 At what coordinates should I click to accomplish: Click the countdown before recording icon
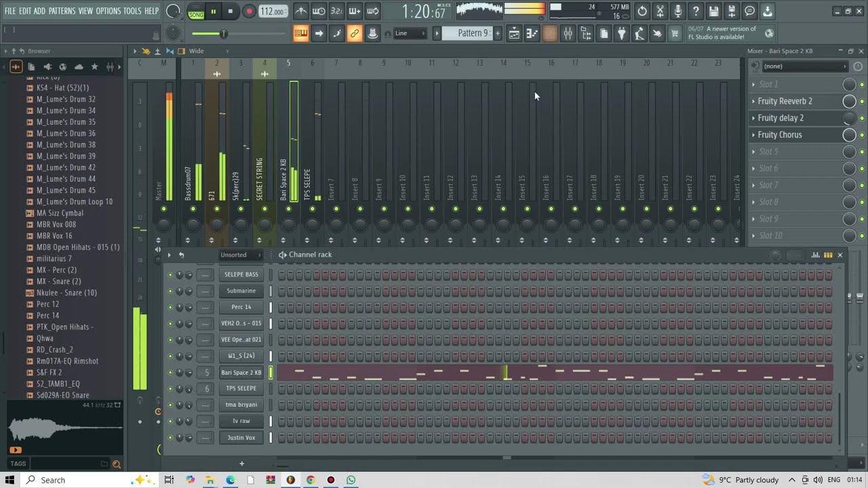336,11
